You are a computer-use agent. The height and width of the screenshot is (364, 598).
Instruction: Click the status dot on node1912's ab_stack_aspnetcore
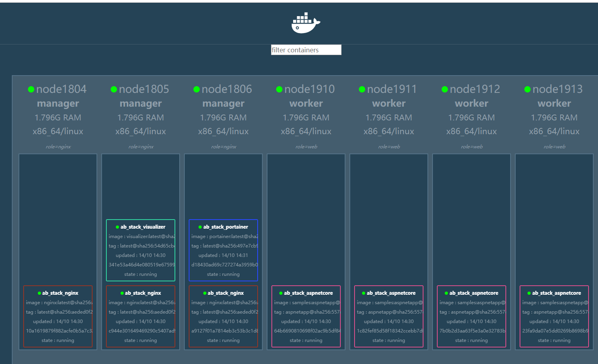click(x=446, y=293)
